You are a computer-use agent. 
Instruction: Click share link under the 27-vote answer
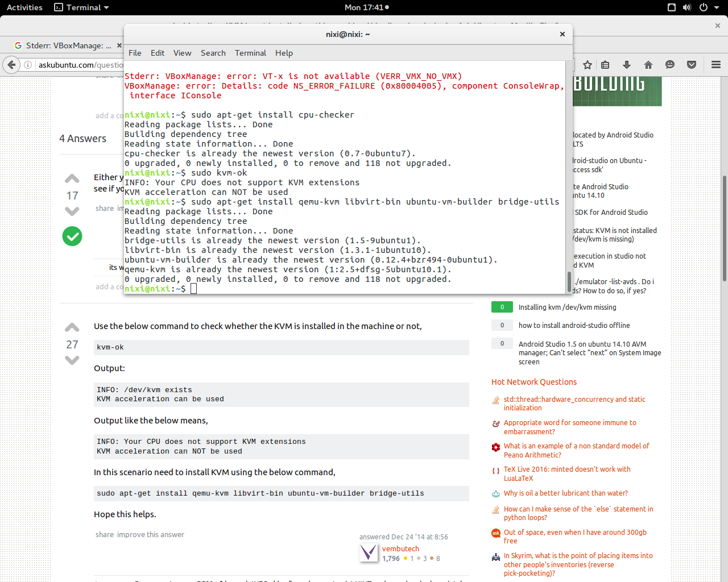(x=105, y=535)
